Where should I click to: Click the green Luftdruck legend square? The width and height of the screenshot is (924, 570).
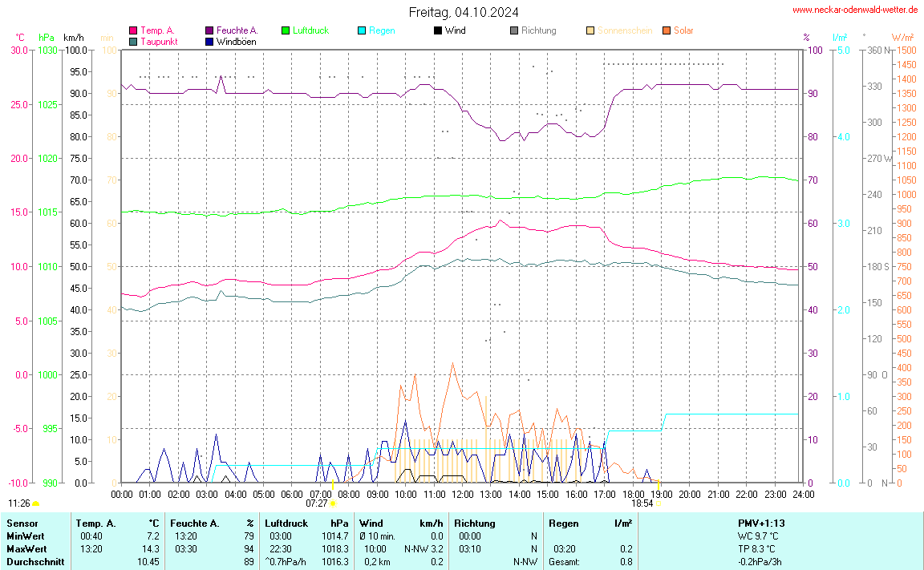(x=286, y=30)
